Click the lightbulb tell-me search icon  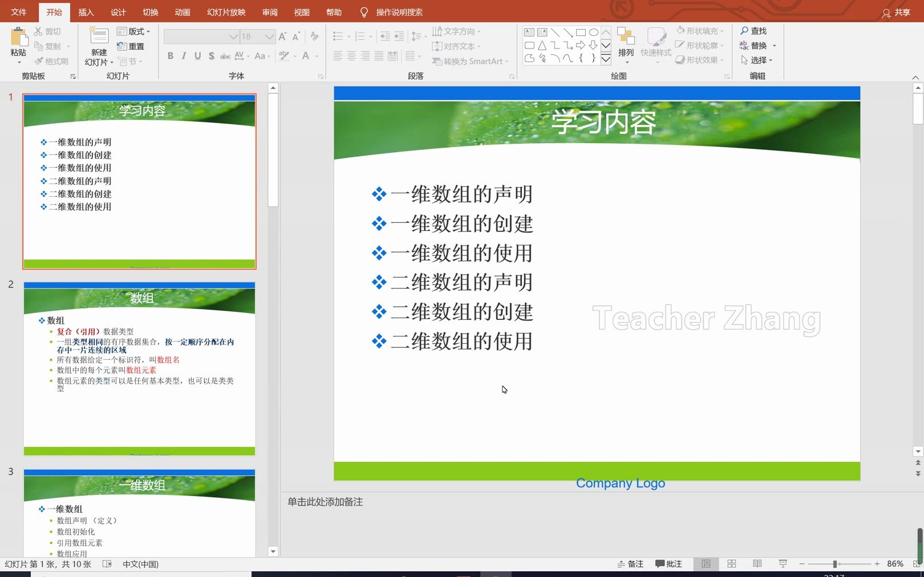(x=364, y=12)
